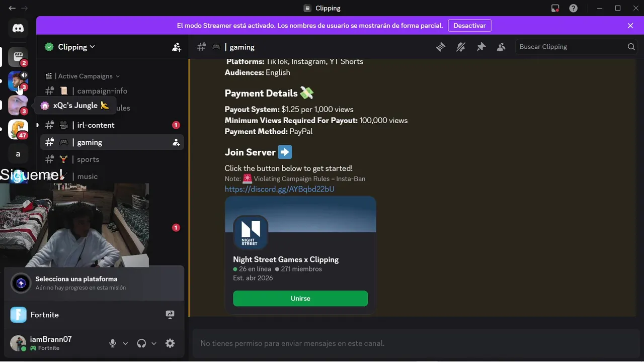Click the invite people icon beside Clipping

(x=177, y=47)
